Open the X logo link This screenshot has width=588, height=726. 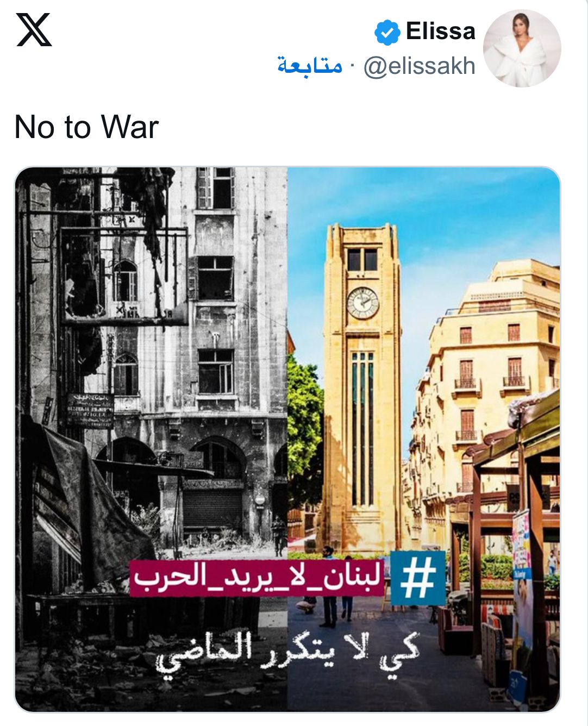34,30
